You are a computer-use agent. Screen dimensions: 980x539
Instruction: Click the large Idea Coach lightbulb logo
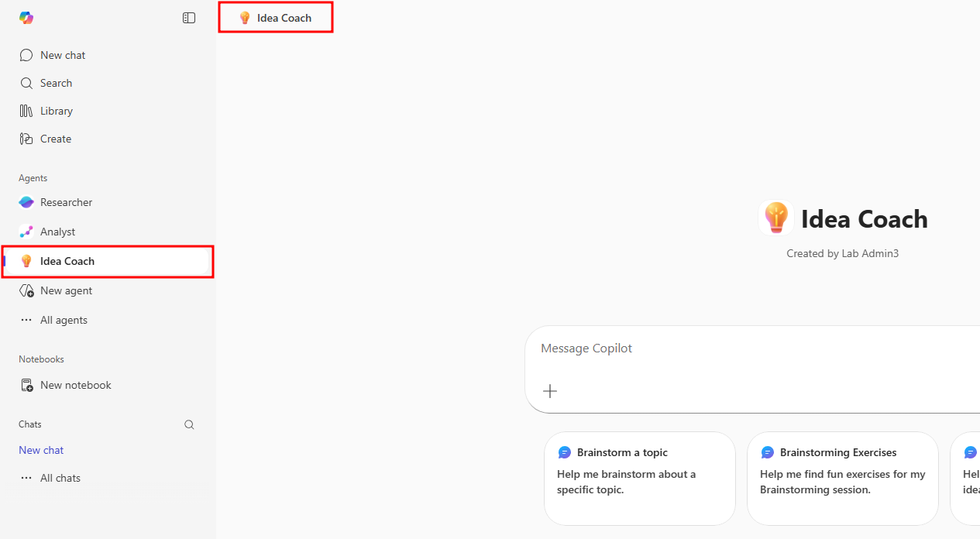(x=775, y=218)
